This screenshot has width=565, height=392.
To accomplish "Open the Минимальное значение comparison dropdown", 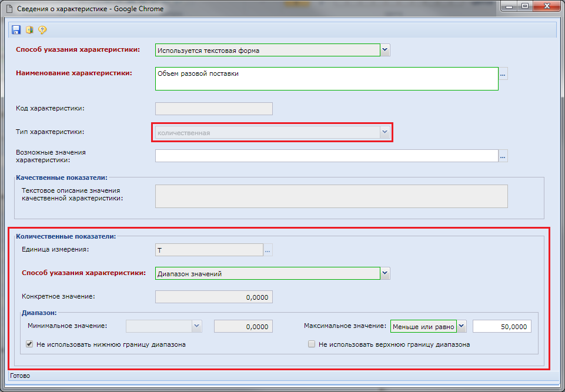I will (x=197, y=326).
